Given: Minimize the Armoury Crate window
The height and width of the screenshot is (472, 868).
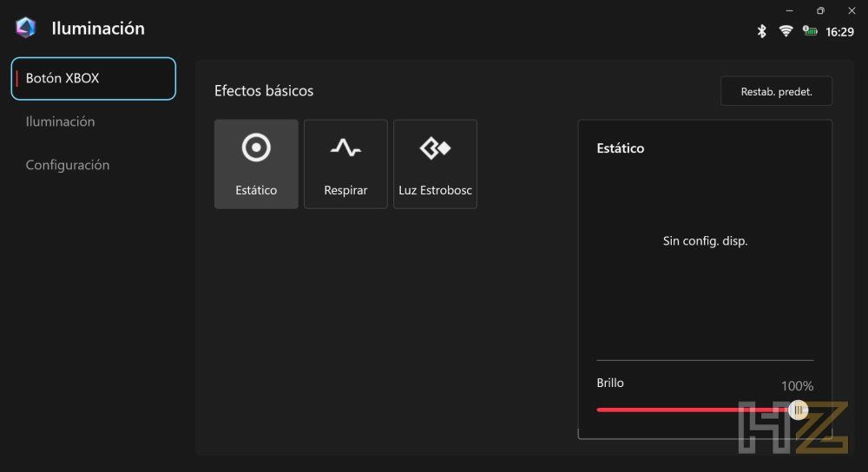Looking at the screenshot, I should pyautogui.click(x=789, y=10).
